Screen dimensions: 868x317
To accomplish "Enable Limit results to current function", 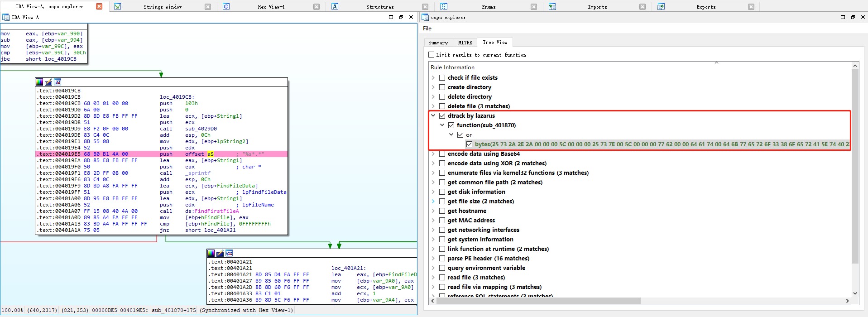I will [432, 55].
